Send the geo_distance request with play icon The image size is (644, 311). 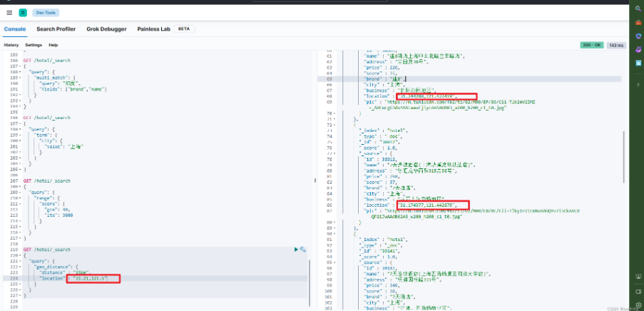coord(297,249)
